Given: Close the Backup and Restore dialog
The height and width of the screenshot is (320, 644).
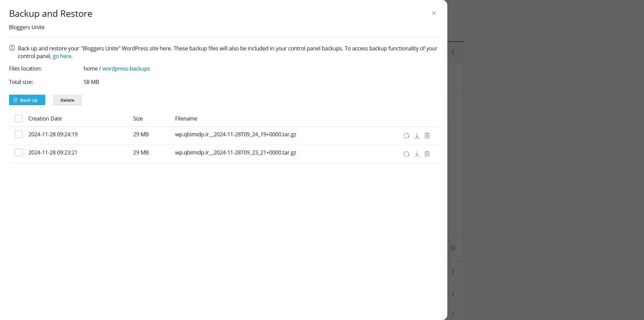Looking at the screenshot, I should point(434,13).
